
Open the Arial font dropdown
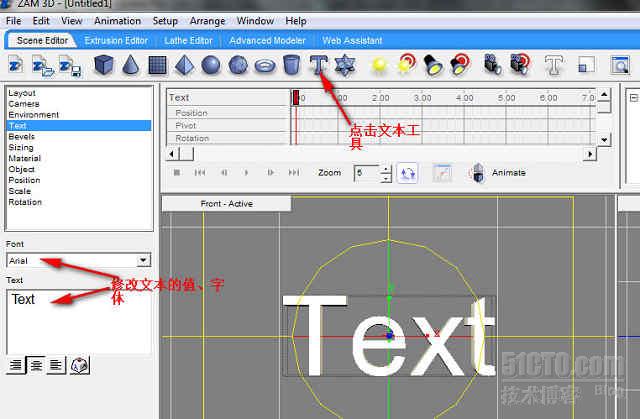click(143, 260)
